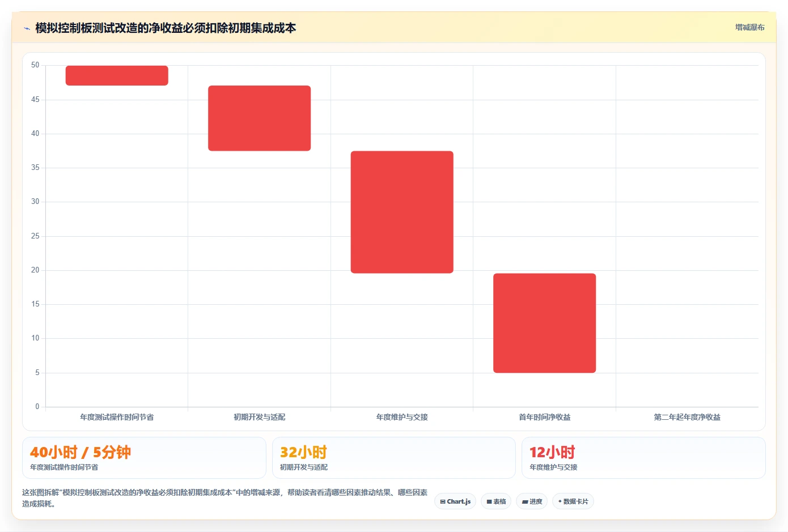Click the red bar for 初期开发与适配
This screenshot has height=532, width=788.
pos(259,118)
